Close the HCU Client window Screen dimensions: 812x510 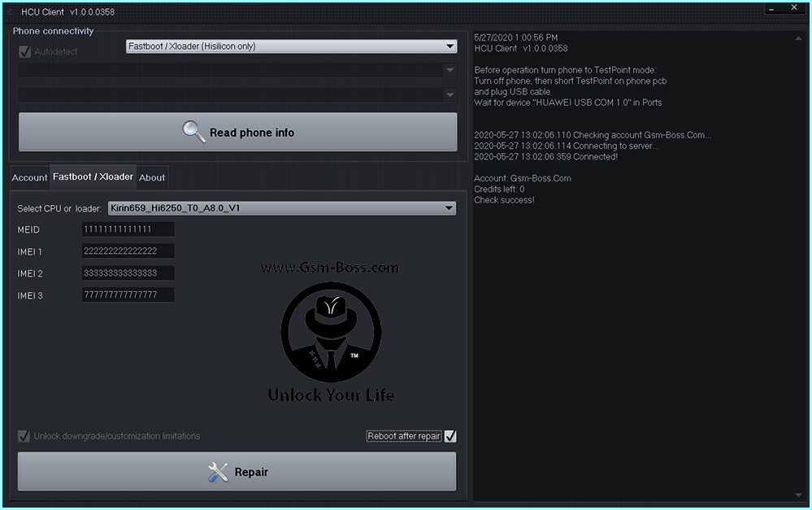[x=794, y=8]
